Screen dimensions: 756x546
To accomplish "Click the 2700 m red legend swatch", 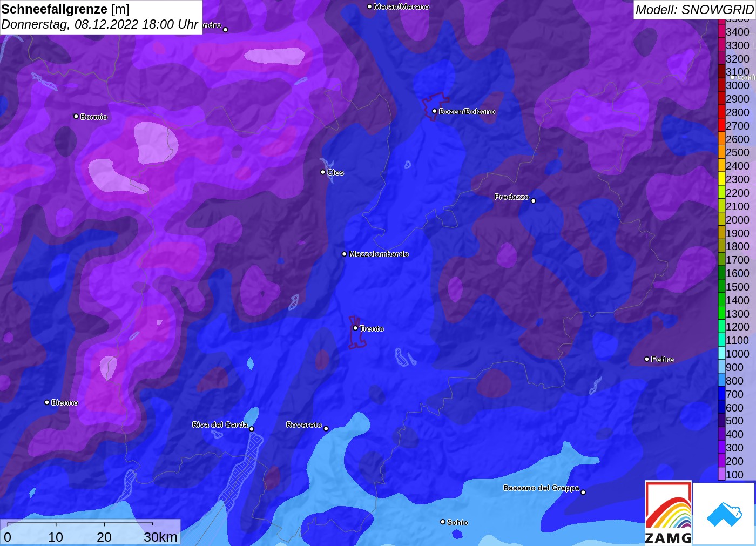I will coord(721,126).
